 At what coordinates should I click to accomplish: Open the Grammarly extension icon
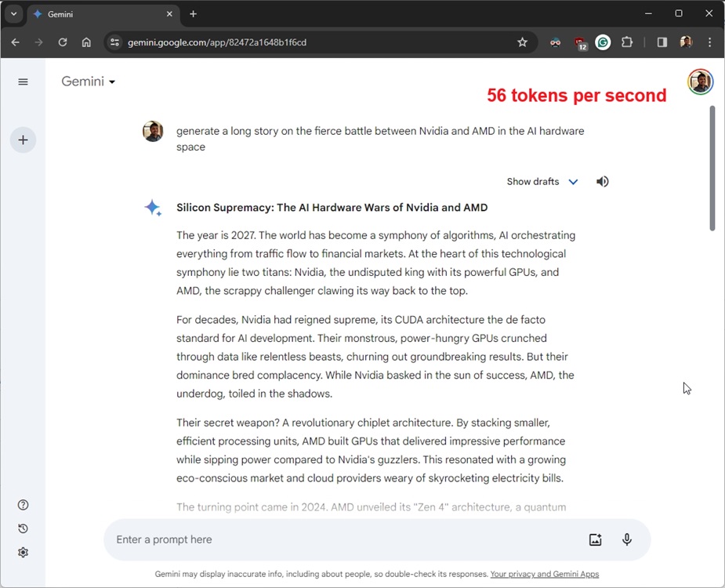[x=603, y=42]
